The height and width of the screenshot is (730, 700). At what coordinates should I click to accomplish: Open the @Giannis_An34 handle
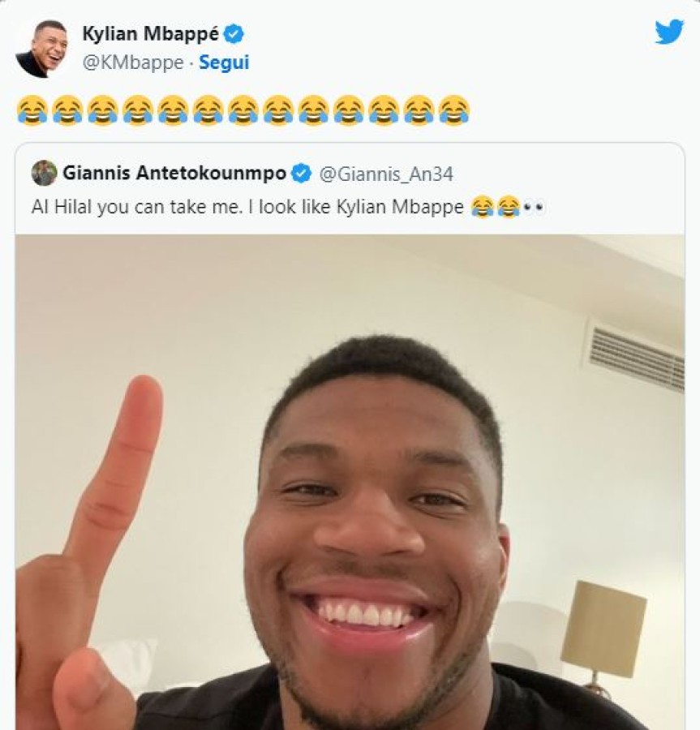(x=386, y=174)
